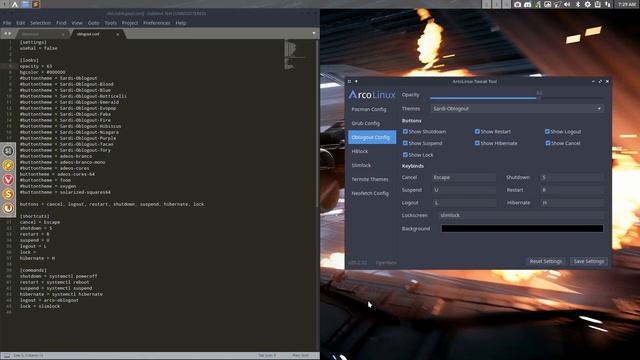The image size is (640, 360).
Task: Open the Find menu in Sublime Text
Action: pos(61,23)
